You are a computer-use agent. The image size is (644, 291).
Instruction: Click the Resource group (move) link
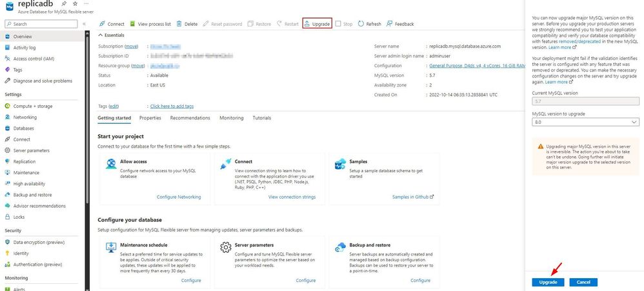tap(137, 66)
